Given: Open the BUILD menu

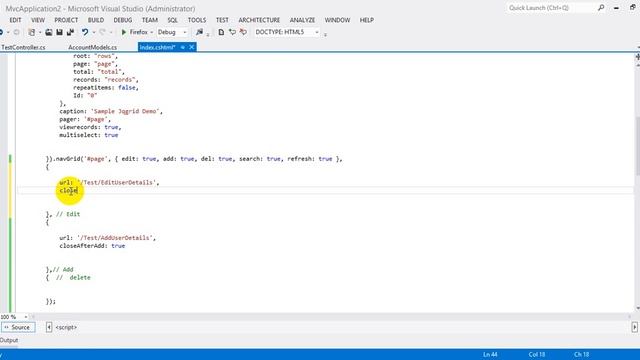Looking at the screenshot, I should click(x=96, y=20).
